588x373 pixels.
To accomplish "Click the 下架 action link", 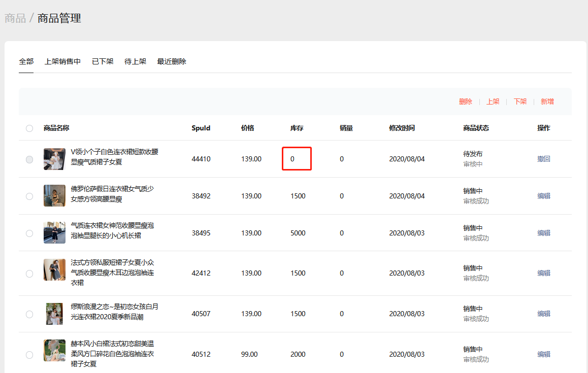I will [520, 101].
